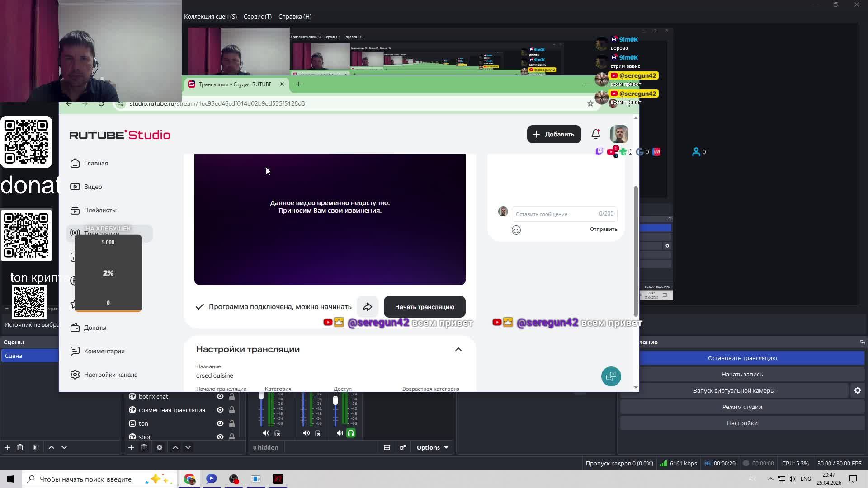The height and width of the screenshot is (488, 868).
Task: Click the share arrow icon beside start button
Action: pyautogui.click(x=367, y=307)
